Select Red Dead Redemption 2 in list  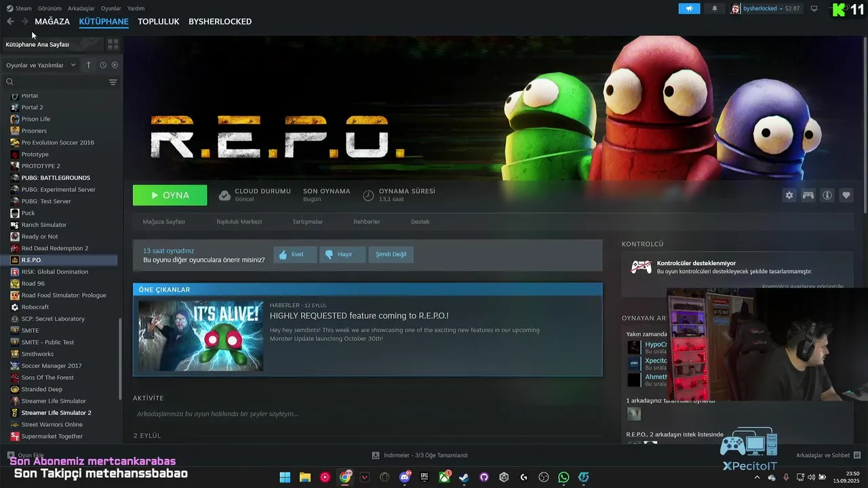click(x=55, y=248)
